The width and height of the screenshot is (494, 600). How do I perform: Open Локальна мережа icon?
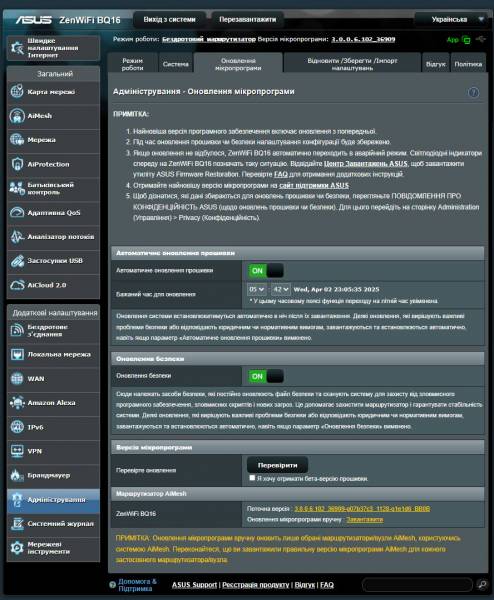pos(17,355)
